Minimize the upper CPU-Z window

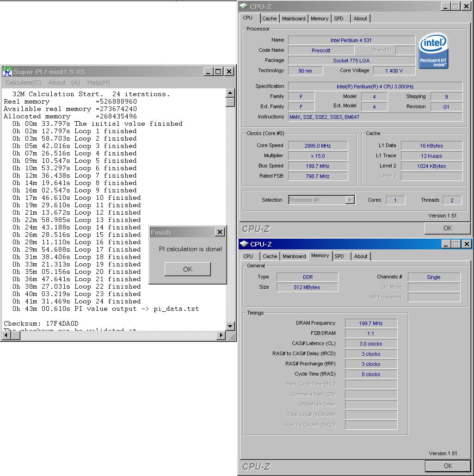pyautogui.click(x=445, y=6)
